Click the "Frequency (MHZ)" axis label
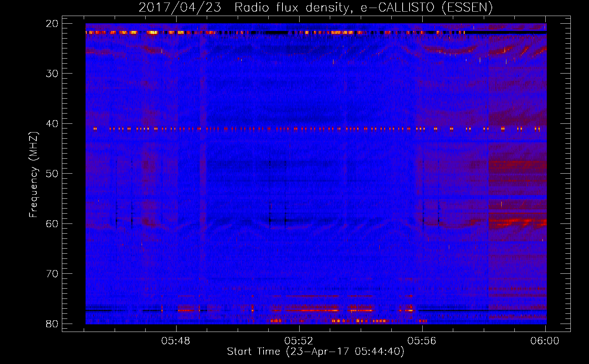This screenshot has height=364, width=589. tap(33, 175)
